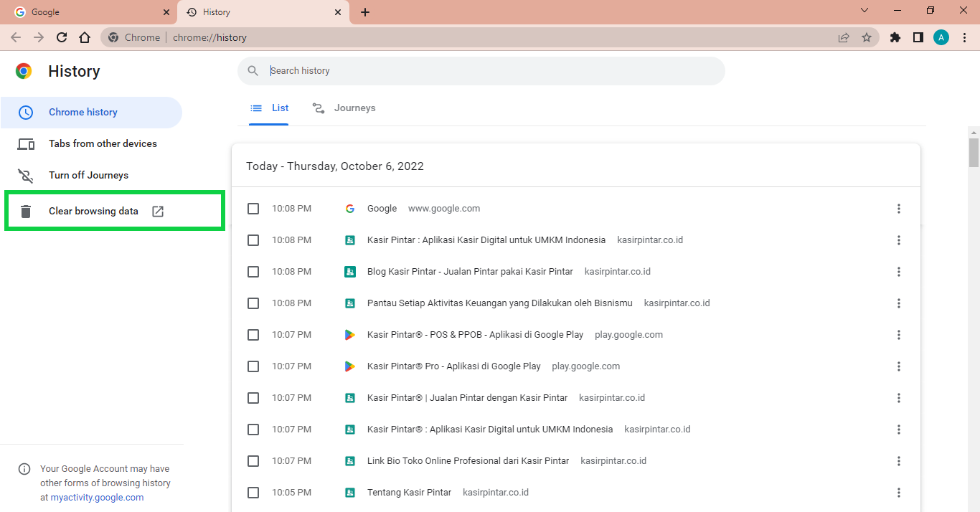Viewport: 980px width, 512px height.
Task: Tick the Jualan Pintar dengan Kasir Pintar checkbox
Action: coord(253,398)
